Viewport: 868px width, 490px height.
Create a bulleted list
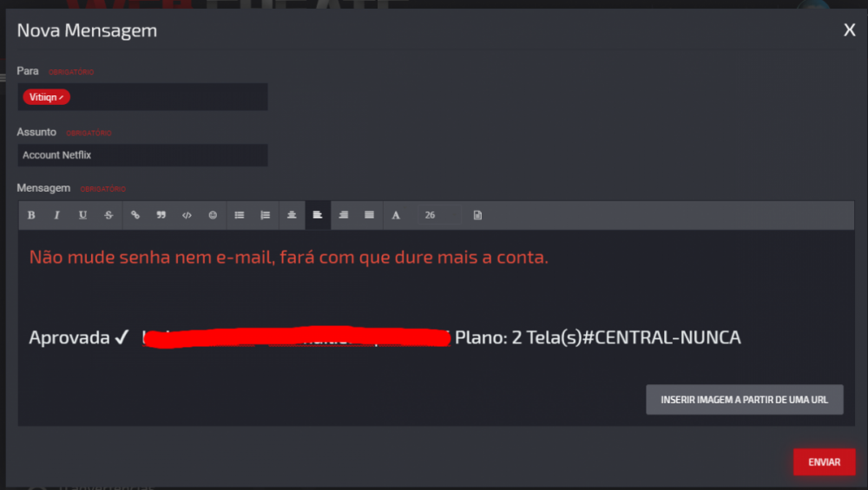[x=240, y=215]
